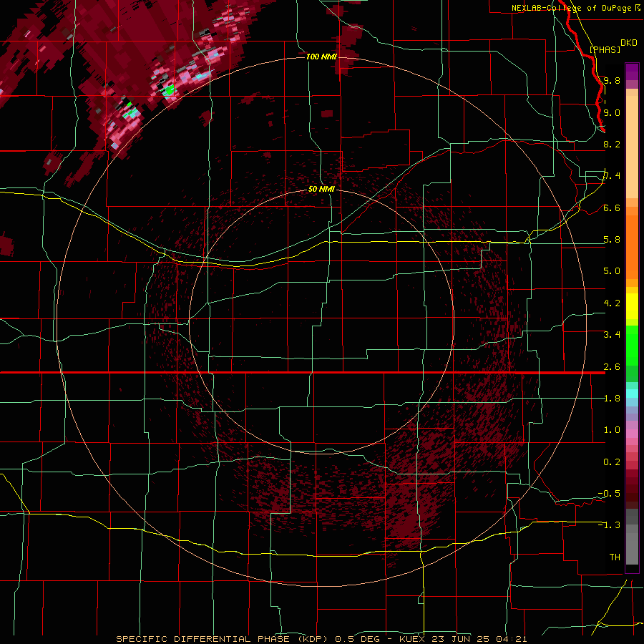Select the yellow segment of color bar
The image size is (644, 644).
click(x=632, y=306)
